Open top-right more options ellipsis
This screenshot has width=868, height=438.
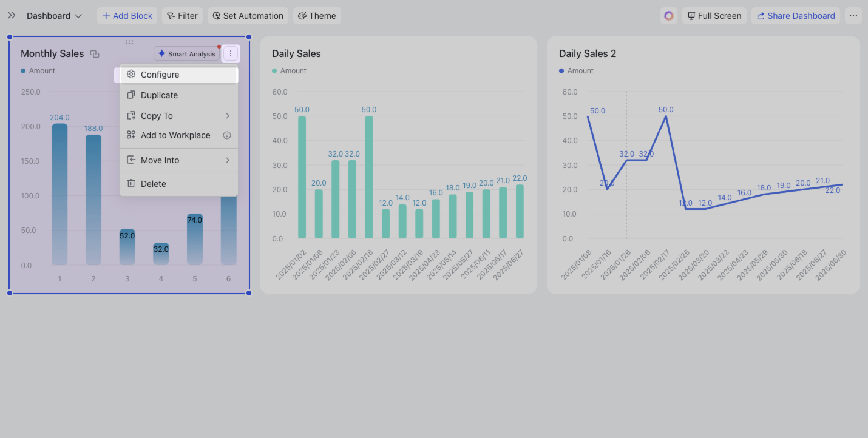click(x=853, y=16)
